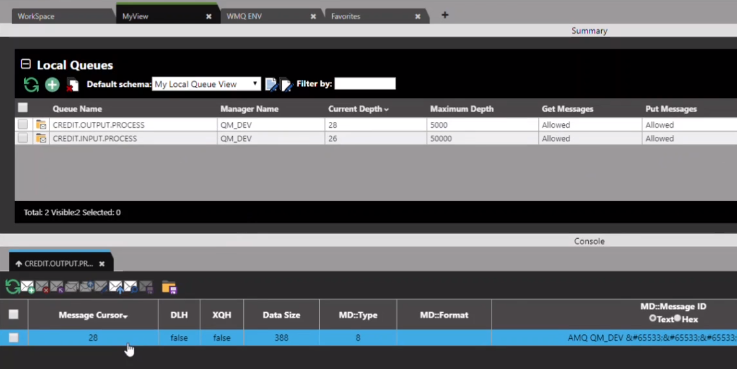
Task: Click the search message envelope with magnifier
Action: click(x=130, y=287)
